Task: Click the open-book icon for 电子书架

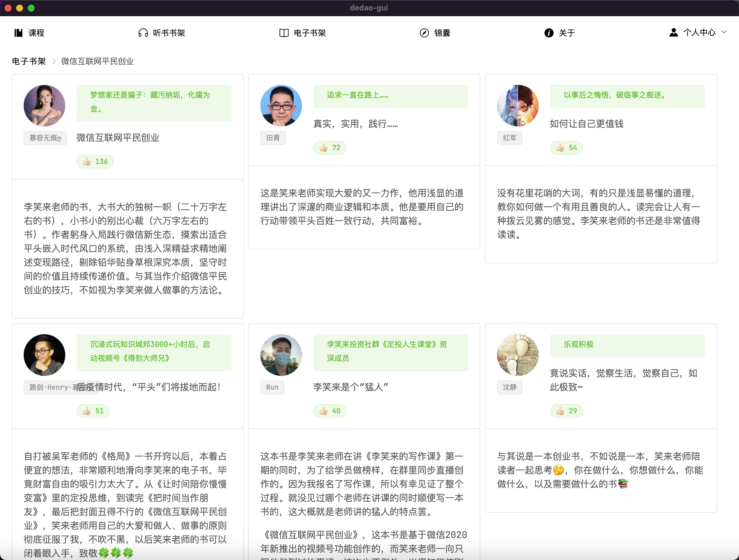Action: tap(284, 33)
